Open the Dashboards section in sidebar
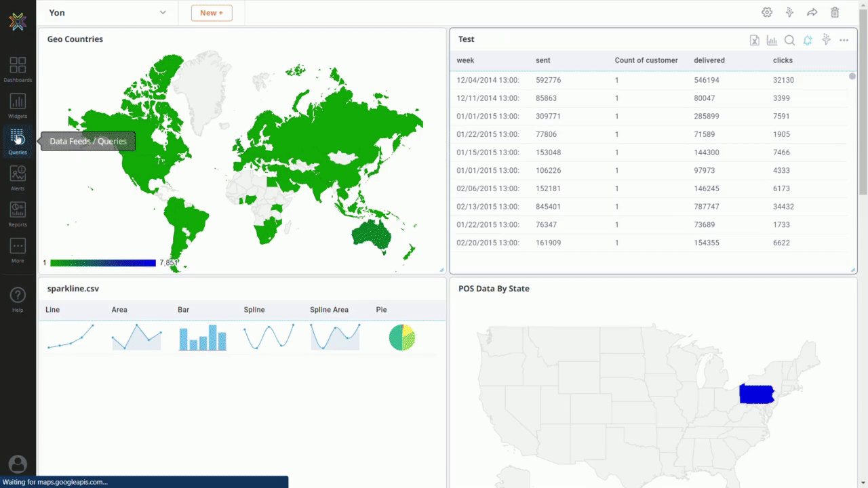 pyautogui.click(x=18, y=69)
